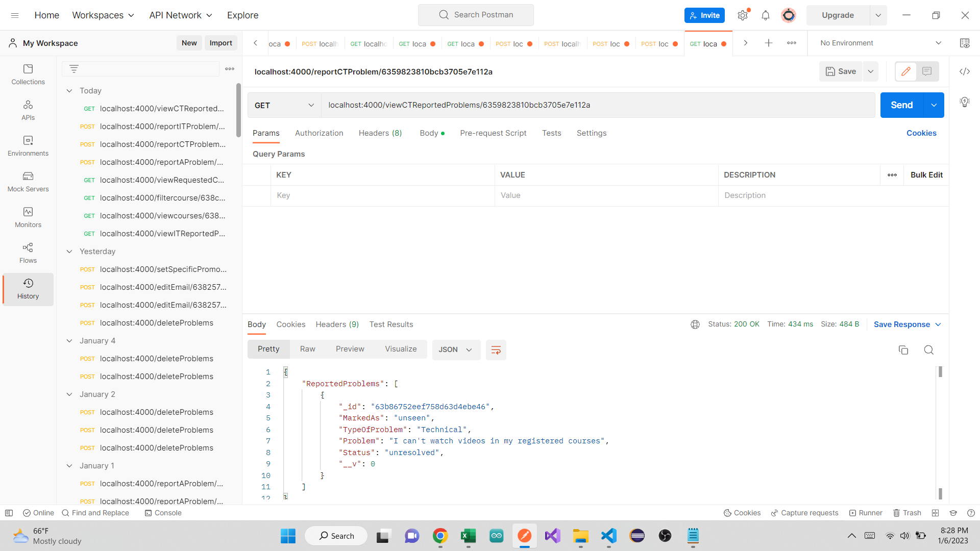Open the Test Results tab
The width and height of the screenshot is (980, 551).
391,324
